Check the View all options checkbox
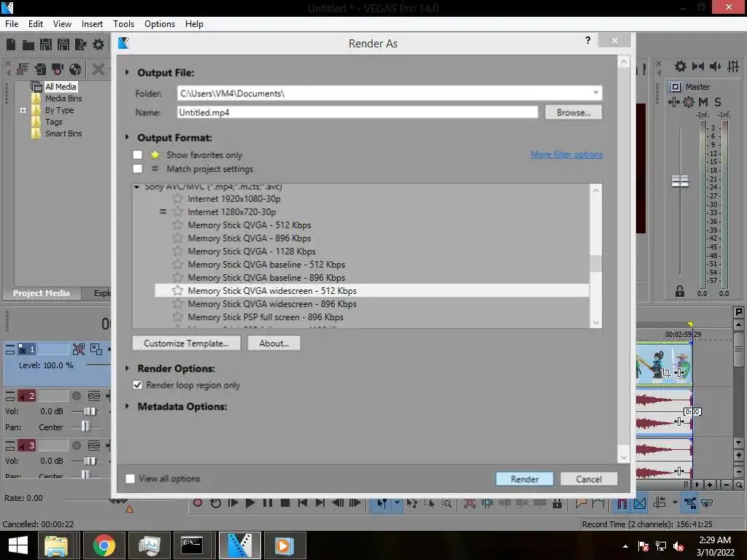This screenshot has height=560, width=747. tap(130, 478)
